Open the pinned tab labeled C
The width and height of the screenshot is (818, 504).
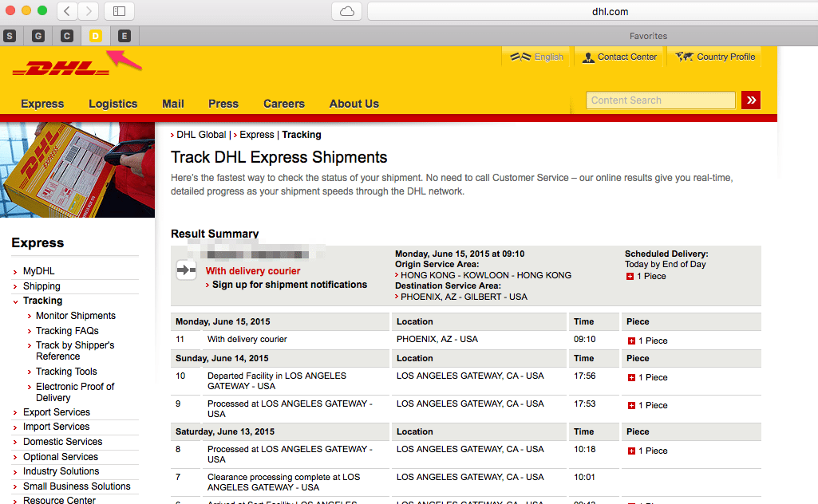pyautogui.click(x=66, y=36)
